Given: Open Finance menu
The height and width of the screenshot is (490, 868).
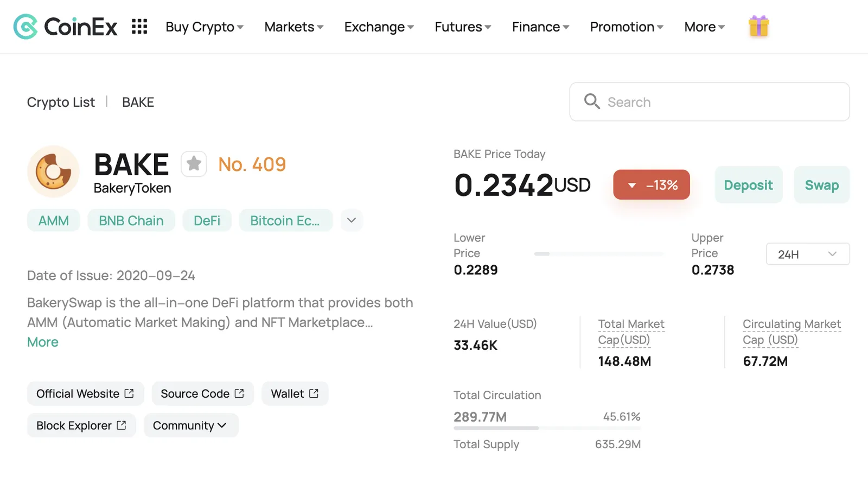Looking at the screenshot, I should (540, 27).
